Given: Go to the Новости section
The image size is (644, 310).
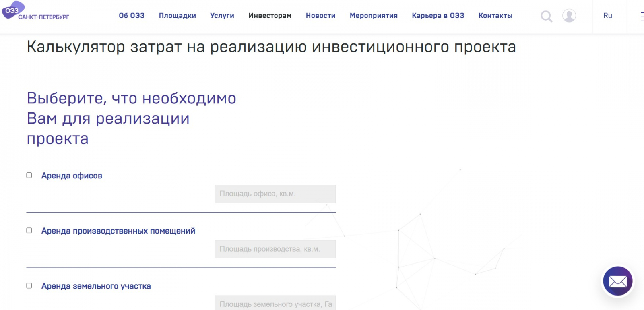Looking at the screenshot, I should pyautogui.click(x=321, y=16).
